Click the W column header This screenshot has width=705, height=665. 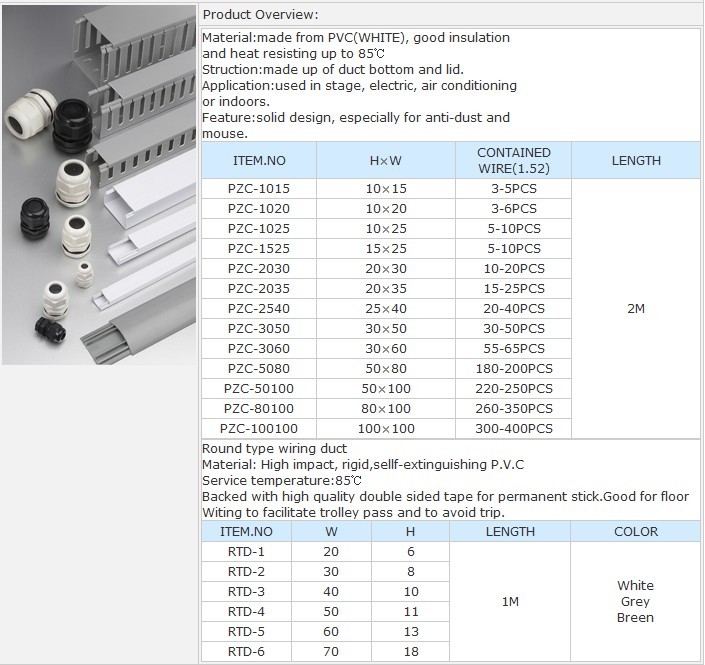(x=331, y=531)
